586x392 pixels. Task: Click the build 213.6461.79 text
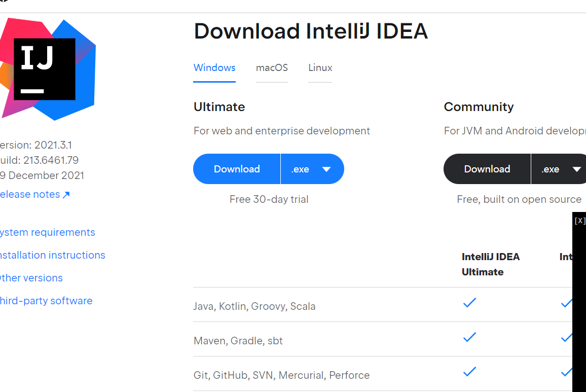(x=39, y=160)
